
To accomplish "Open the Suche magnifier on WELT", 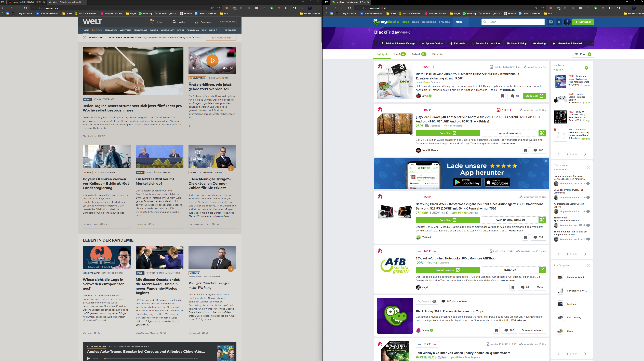I will tap(175, 22).
